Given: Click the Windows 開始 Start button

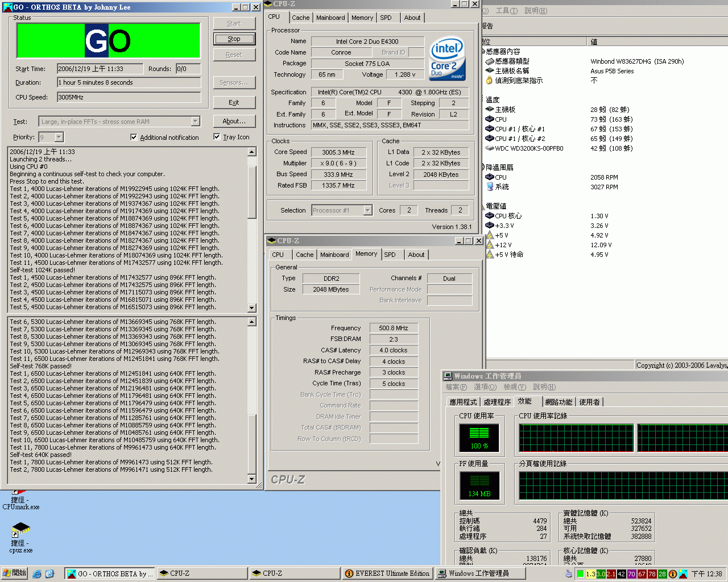Looking at the screenshot, I should (15, 573).
